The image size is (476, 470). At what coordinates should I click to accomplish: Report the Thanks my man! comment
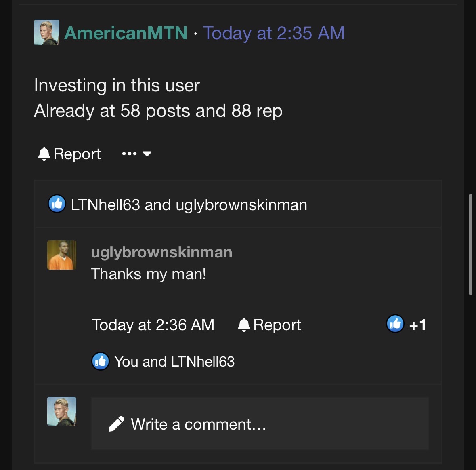270,325
